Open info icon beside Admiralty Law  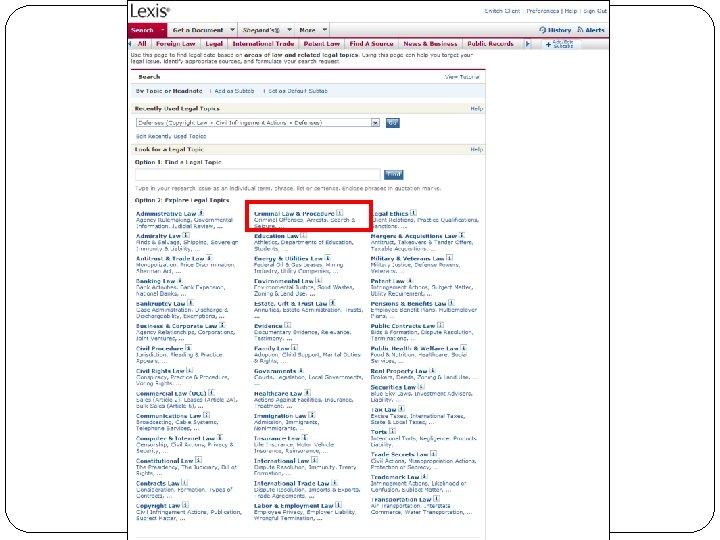pyautogui.click(x=186, y=236)
